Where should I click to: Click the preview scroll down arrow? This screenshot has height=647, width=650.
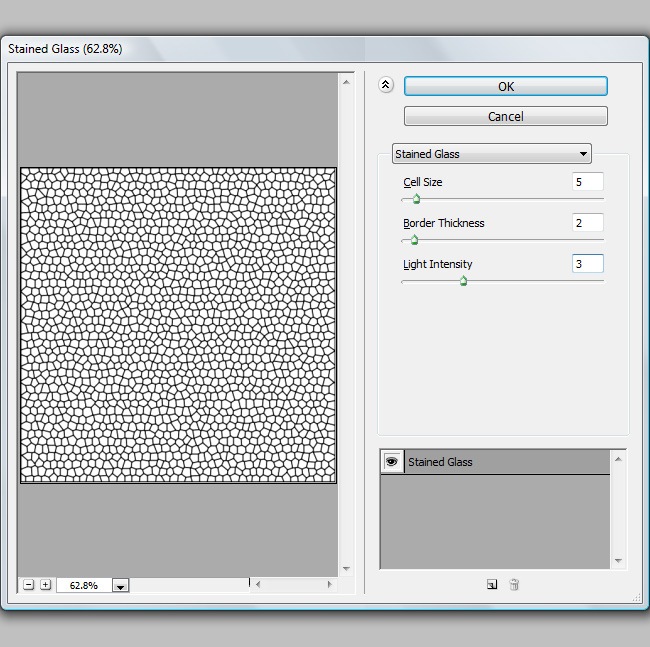[347, 568]
